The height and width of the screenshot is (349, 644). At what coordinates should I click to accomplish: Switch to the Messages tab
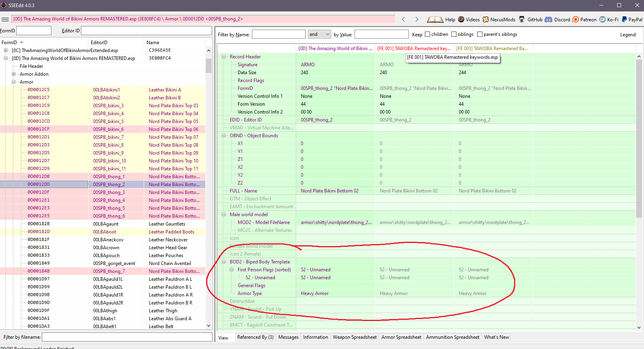pos(288,337)
